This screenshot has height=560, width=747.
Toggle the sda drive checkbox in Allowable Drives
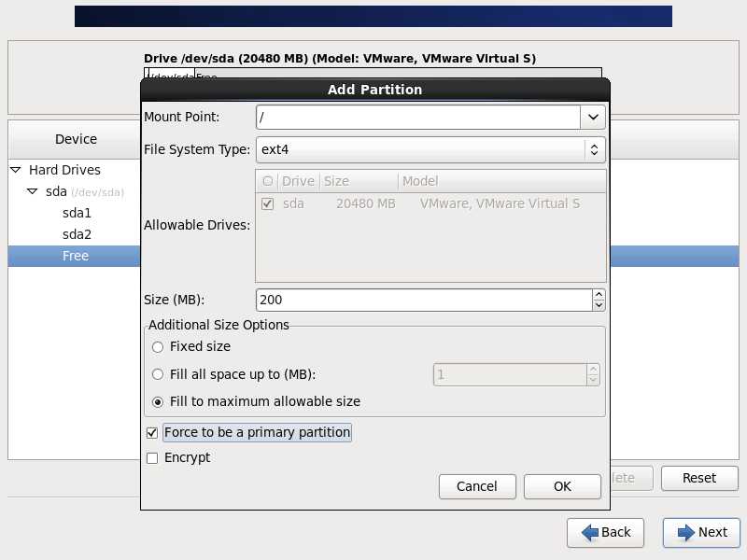tap(267, 203)
